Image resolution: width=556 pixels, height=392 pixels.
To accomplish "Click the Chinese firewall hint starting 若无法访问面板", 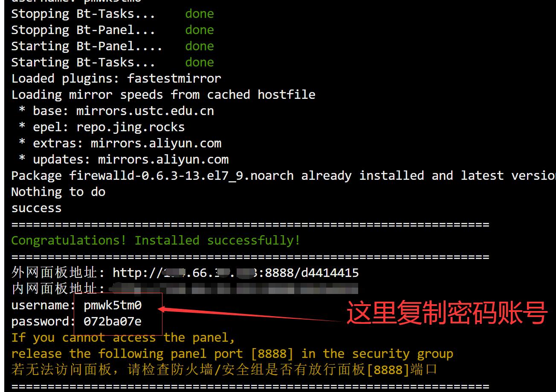I will point(224,370).
